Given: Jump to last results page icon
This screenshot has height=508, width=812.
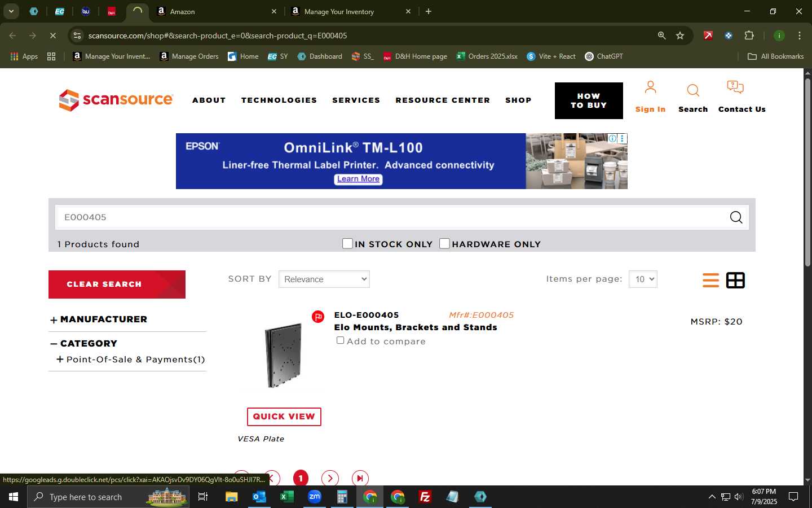Looking at the screenshot, I should point(360,479).
